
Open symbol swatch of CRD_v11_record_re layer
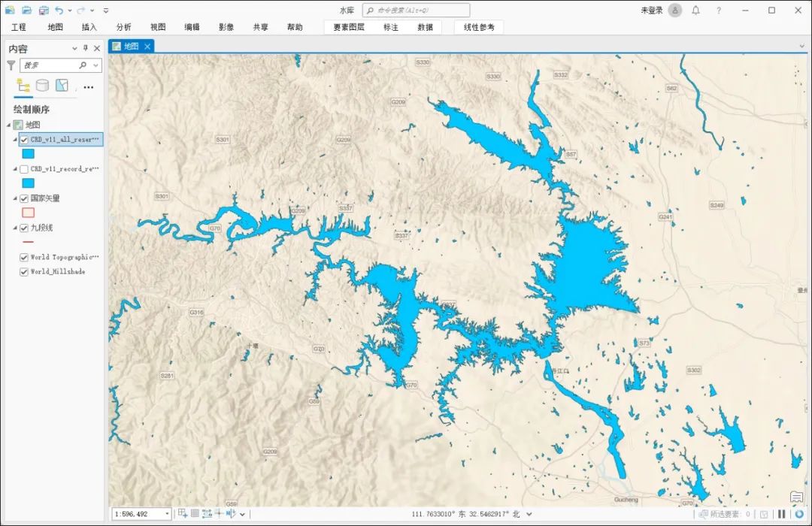point(28,183)
